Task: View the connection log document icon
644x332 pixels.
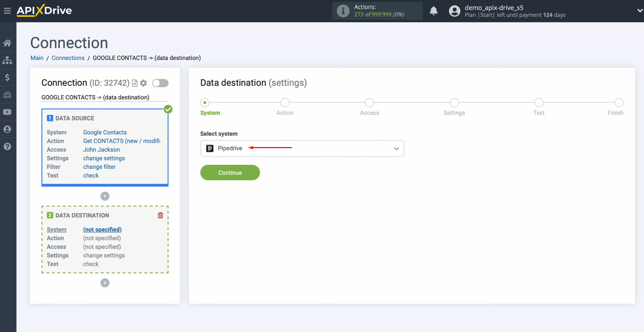Action: click(x=135, y=83)
